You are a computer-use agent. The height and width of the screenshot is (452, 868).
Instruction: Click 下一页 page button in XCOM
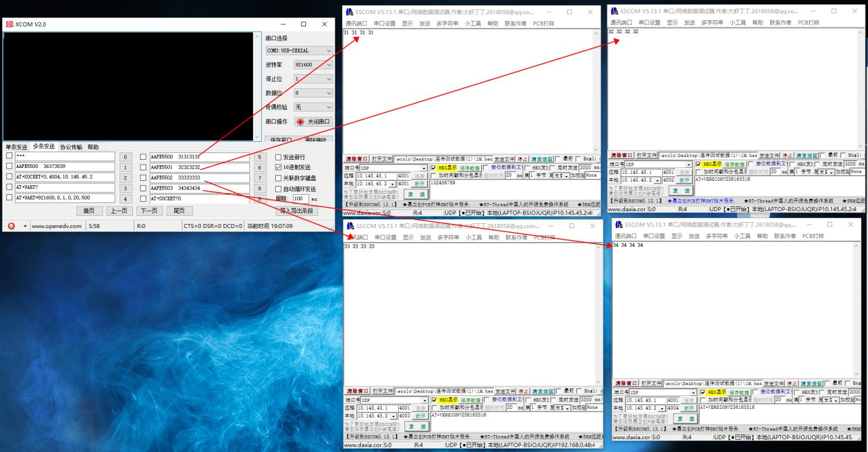click(150, 211)
